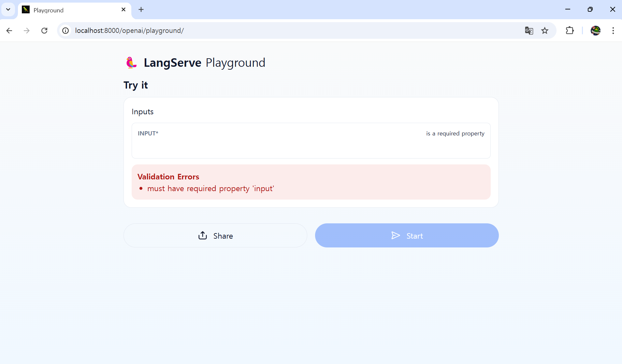The image size is (622, 364).
Task: Click the 'Validation Errors' heading
Action: tap(168, 177)
